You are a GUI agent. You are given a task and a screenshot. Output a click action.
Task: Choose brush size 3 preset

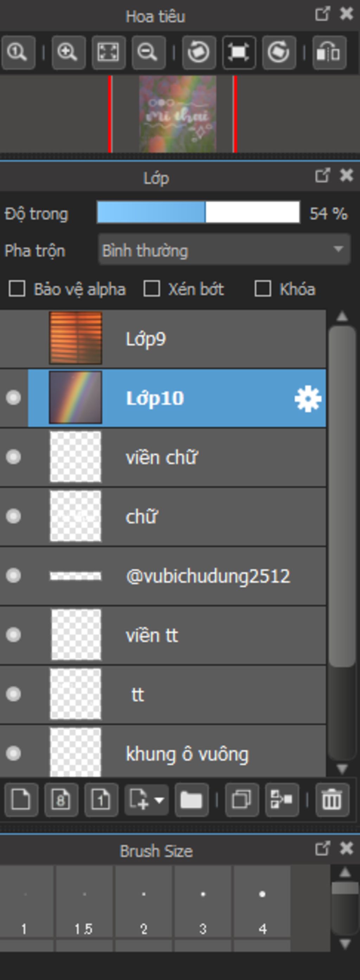tap(202, 901)
